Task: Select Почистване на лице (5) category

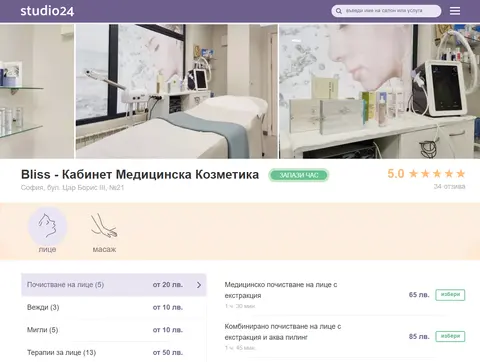Action: coord(114,285)
